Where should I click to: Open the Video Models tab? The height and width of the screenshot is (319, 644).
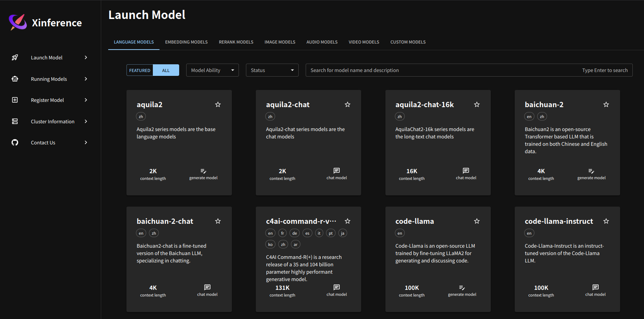364,42
